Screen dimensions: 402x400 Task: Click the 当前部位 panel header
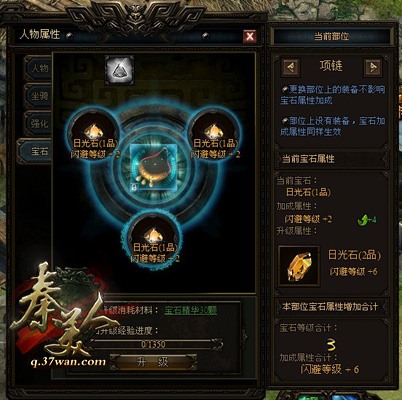click(x=332, y=36)
